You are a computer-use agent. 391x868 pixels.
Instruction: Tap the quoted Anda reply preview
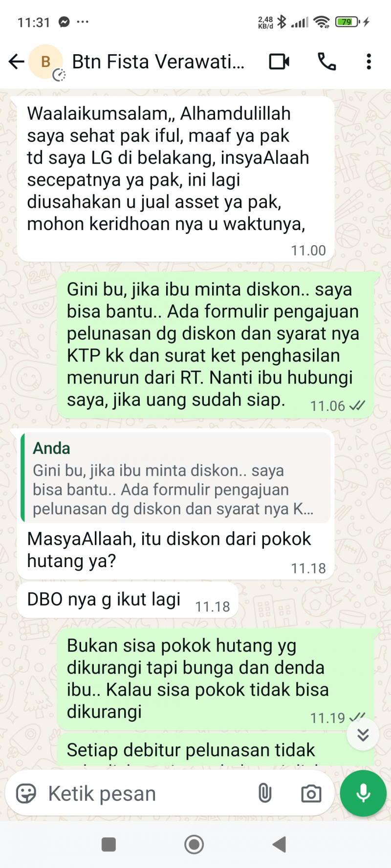175,478
